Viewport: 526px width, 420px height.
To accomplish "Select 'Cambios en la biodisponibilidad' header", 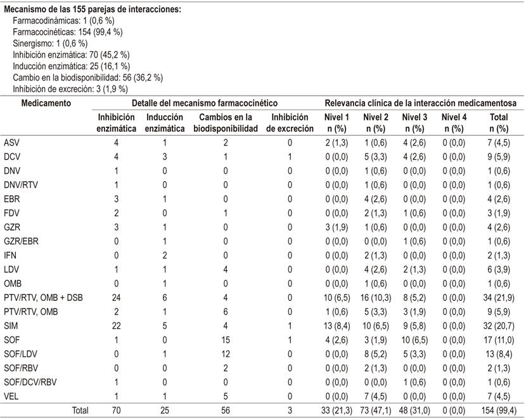I will (x=226, y=123).
